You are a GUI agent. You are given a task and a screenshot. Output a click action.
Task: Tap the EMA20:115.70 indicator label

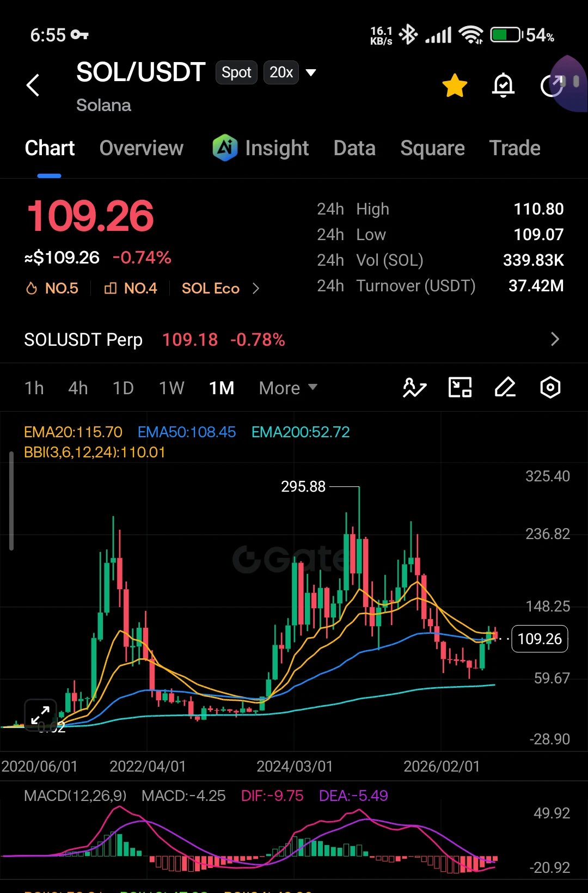[x=73, y=432]
